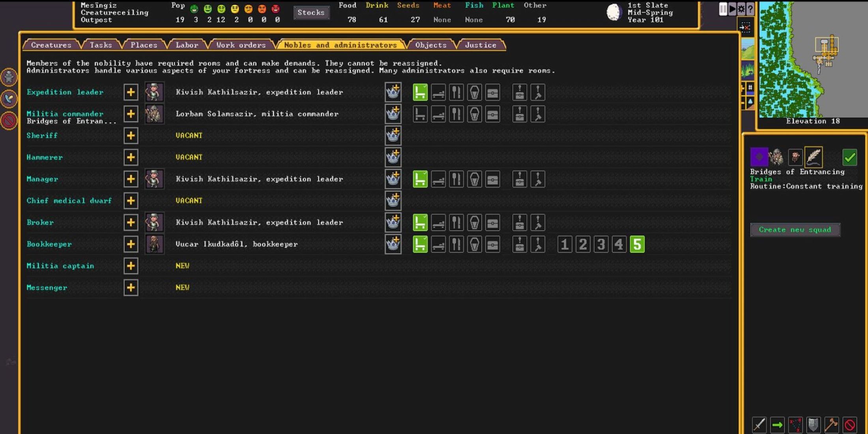Switch to the Justice tab

coord(481,45)
